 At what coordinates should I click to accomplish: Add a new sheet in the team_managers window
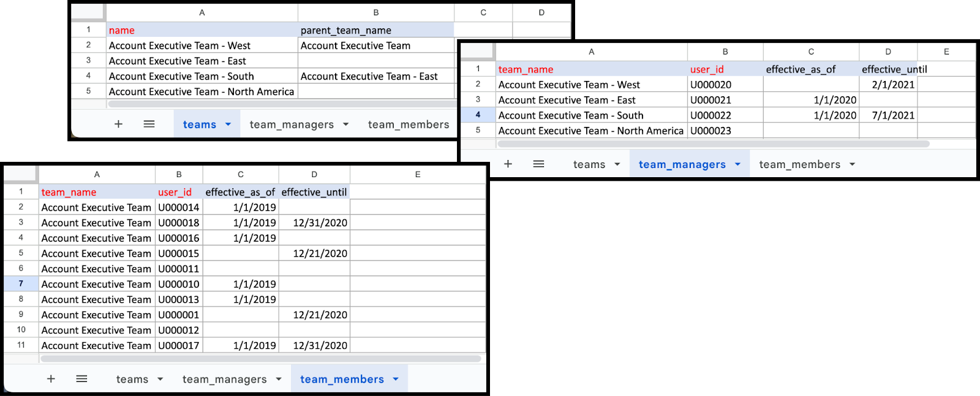[508, 164]
